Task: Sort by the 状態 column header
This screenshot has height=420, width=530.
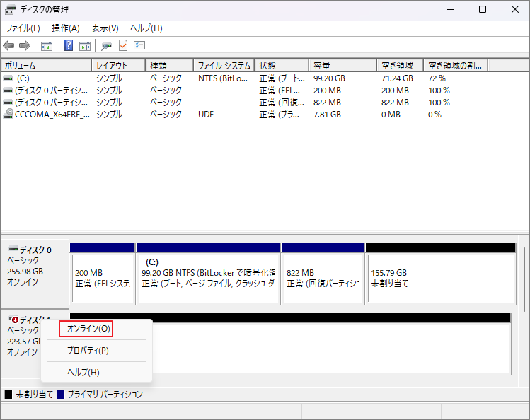Action: click(282, 65)
